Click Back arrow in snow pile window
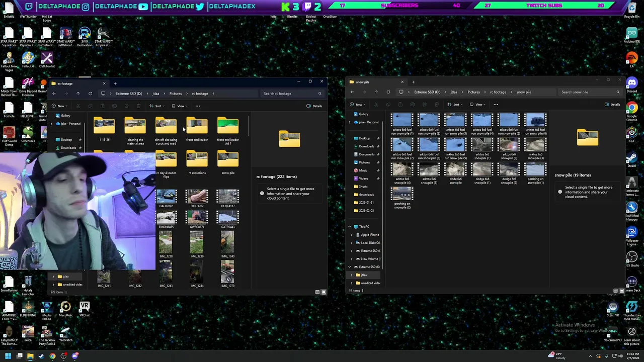This screenshot has width=644, height=362. [x=352, y=92]
